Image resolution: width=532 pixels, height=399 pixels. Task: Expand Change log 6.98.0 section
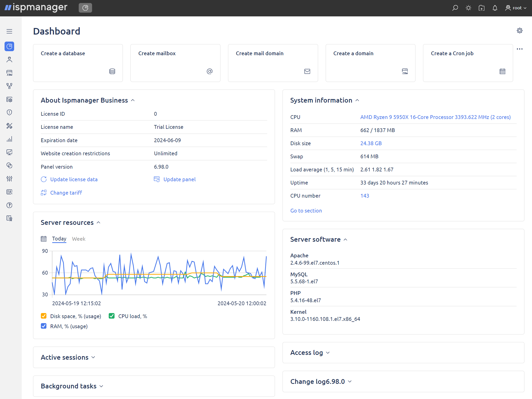click(x=350, y=382)
